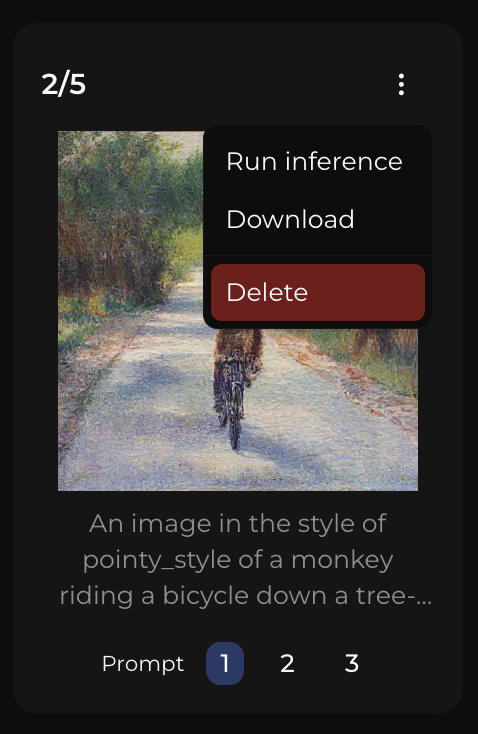The image size is (478, 734).
Task: Click the bicycle rider in the image
Action: pos(236,384)
